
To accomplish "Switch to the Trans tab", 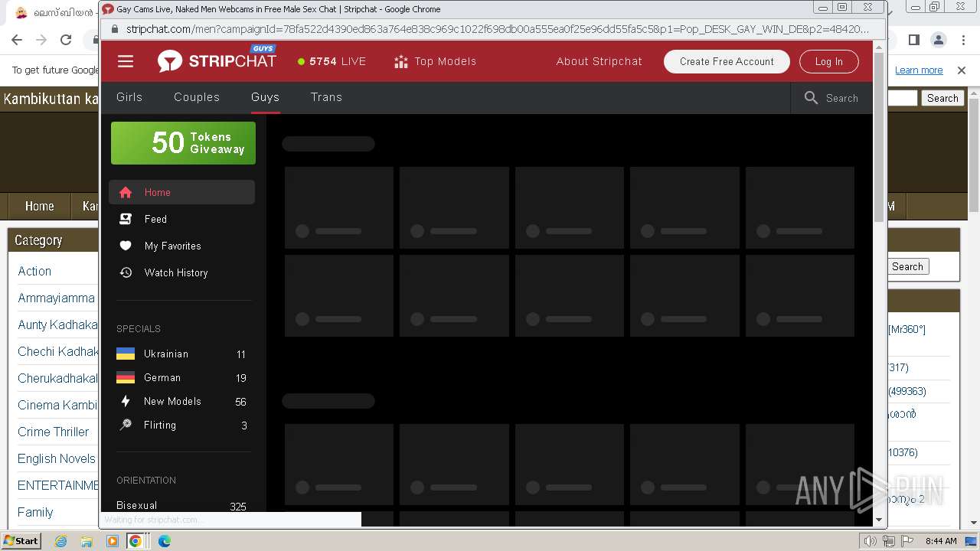I will (x=326, y=97).
